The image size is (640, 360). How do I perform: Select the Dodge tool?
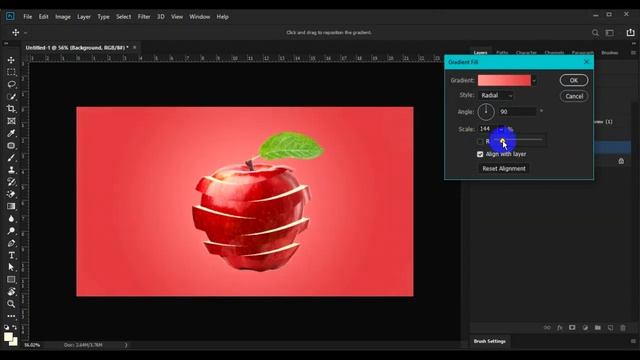tap(11, 231)
